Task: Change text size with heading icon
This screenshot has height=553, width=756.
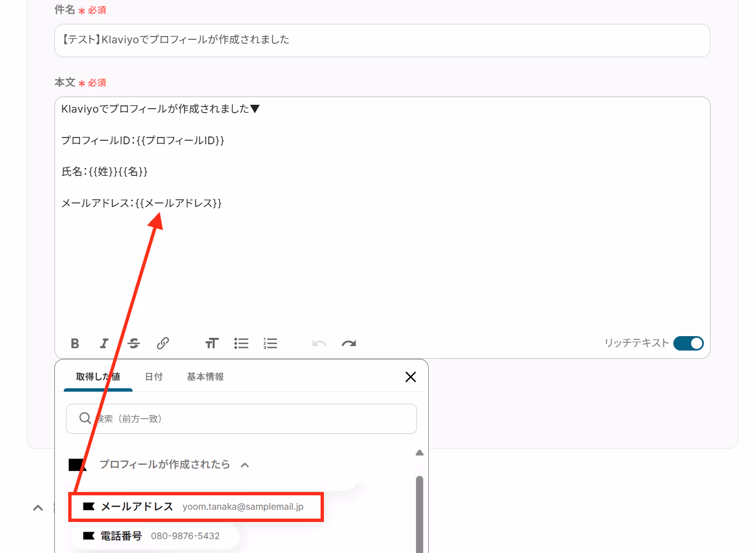Action: [x=212, y=343]
